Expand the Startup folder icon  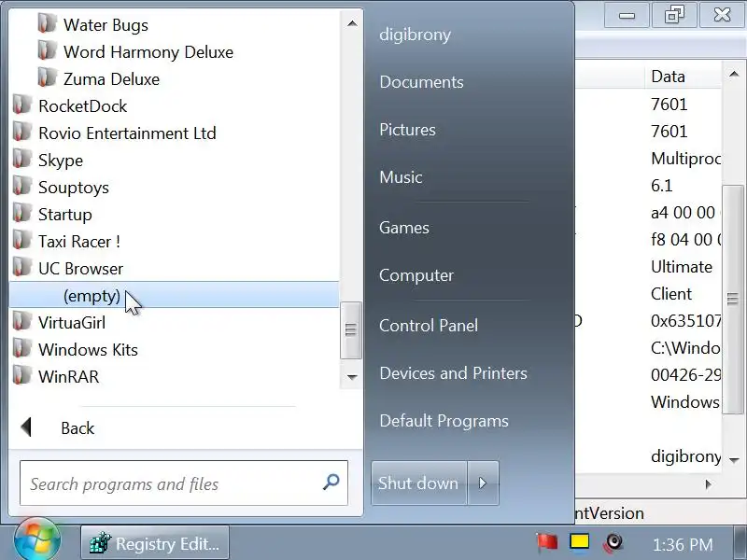click(21, 214)
